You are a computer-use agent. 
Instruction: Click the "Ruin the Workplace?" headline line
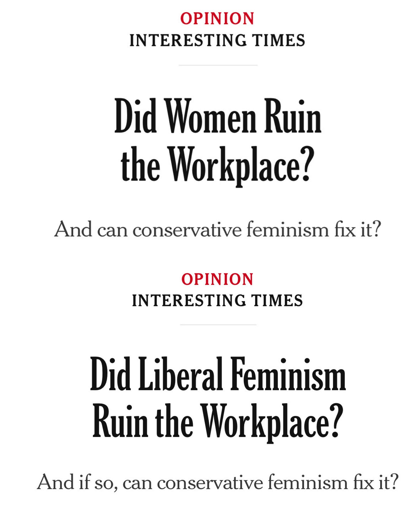pyautogui.click(x=218, y=422)
